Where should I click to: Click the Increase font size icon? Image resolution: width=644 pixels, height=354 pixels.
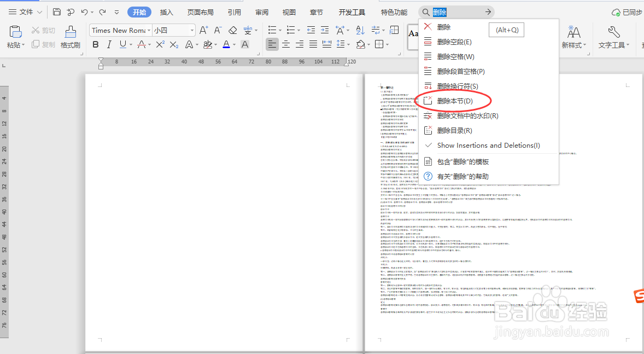coord(204,30)
